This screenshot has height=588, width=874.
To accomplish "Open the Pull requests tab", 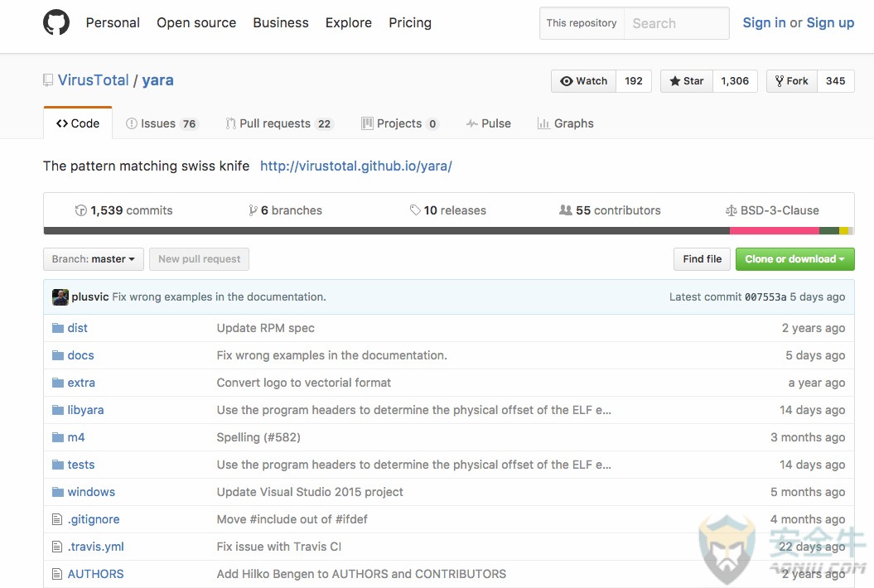I will pos(279,123).
